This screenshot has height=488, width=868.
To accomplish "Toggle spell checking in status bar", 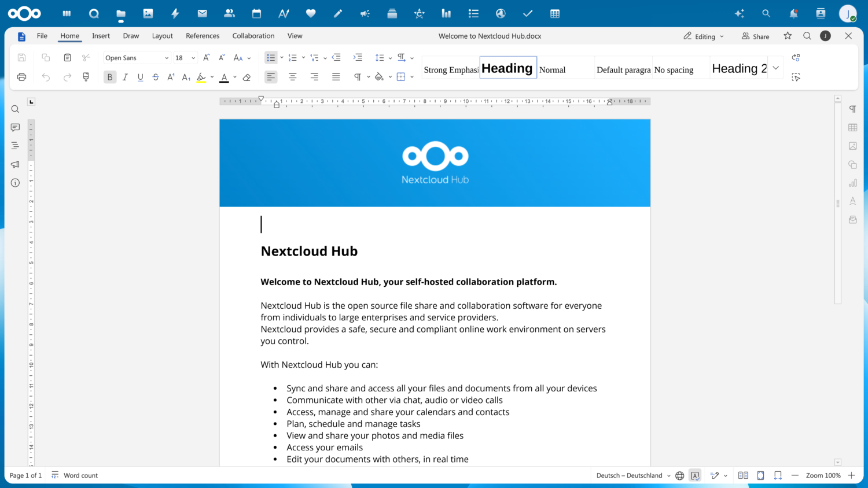I will click(695, 475).
